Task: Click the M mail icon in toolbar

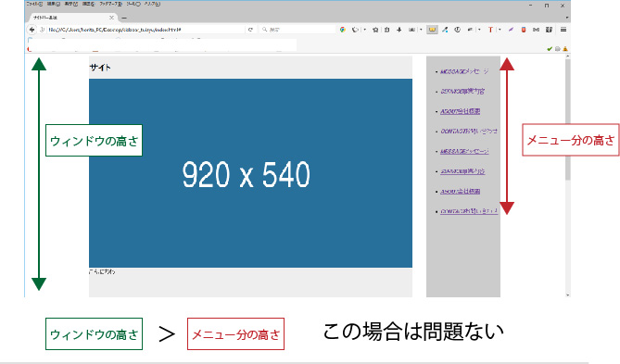Action: (x=537, y=30)
